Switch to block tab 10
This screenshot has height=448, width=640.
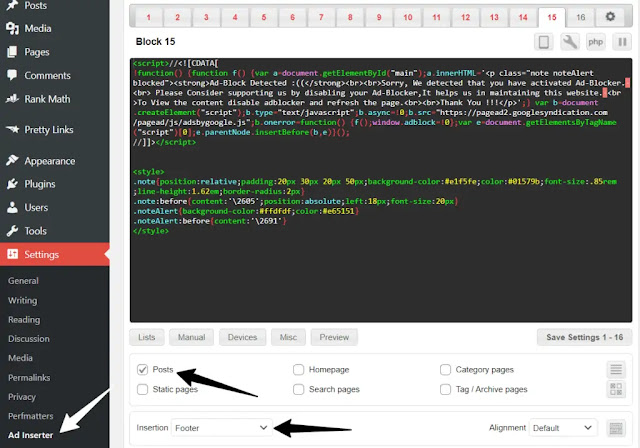[408, 18]
